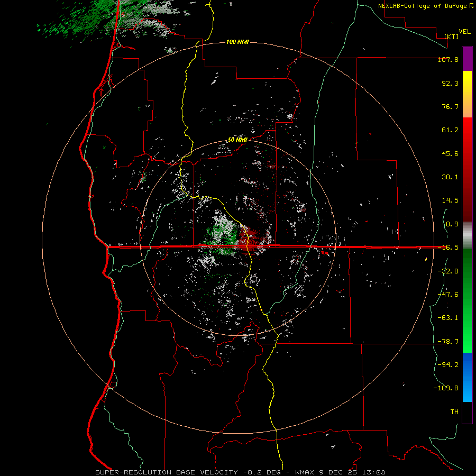Screen dimensions: 476x476
Task: Click the 107.8 scale value
Action: 448,59
